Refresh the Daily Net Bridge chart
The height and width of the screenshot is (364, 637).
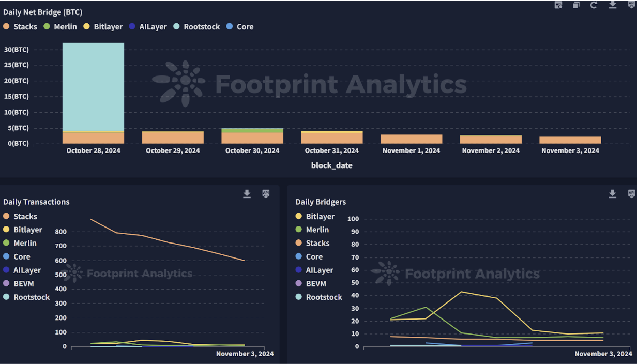pyautogui.click(x=594, y=5)
